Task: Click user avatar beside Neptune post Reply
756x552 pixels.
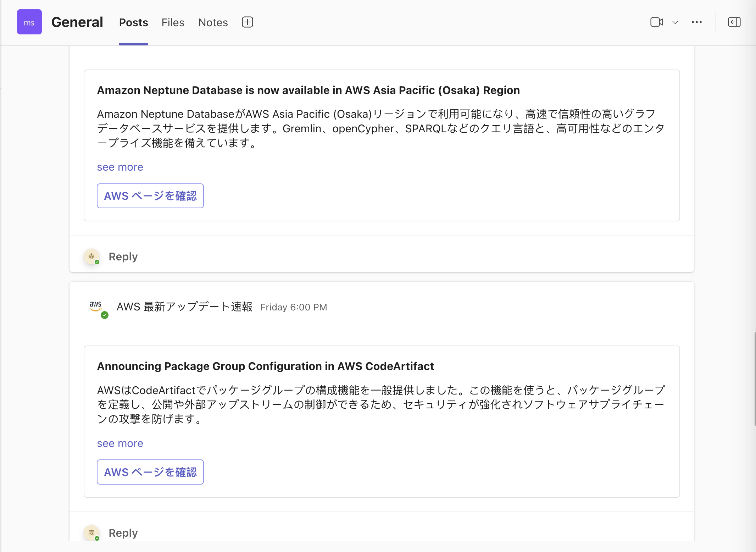Action: [91, 256]
